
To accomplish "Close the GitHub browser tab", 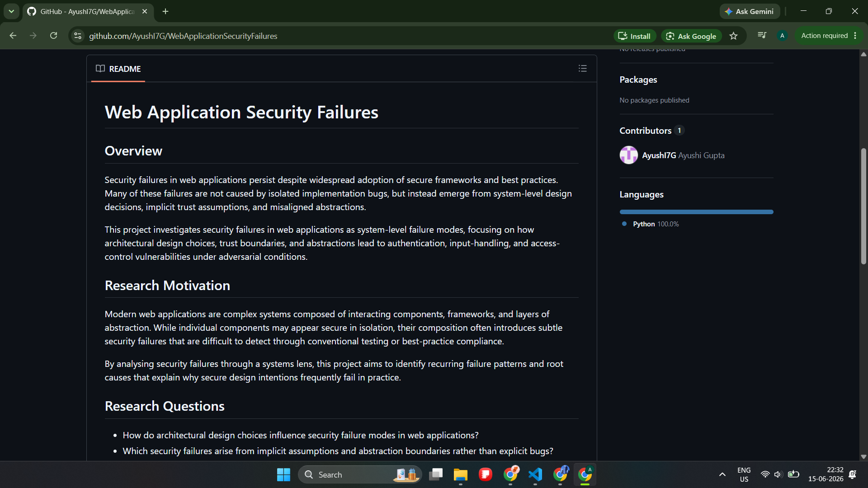I will tap(145, 11).
